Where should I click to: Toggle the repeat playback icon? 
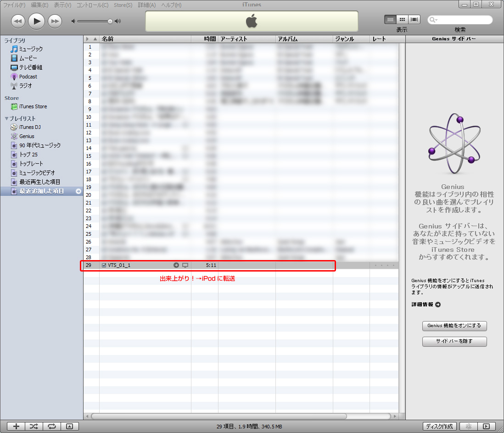pyautogui.click(x=52, y=426)
